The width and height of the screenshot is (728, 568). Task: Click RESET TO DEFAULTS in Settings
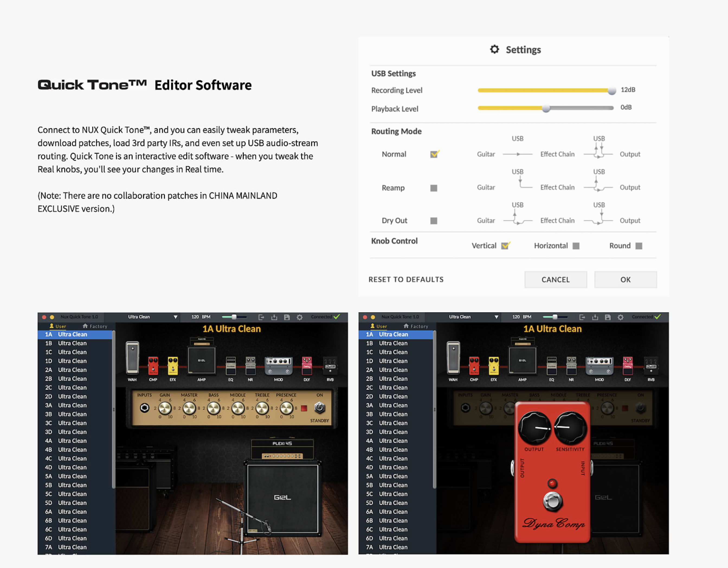406,279
